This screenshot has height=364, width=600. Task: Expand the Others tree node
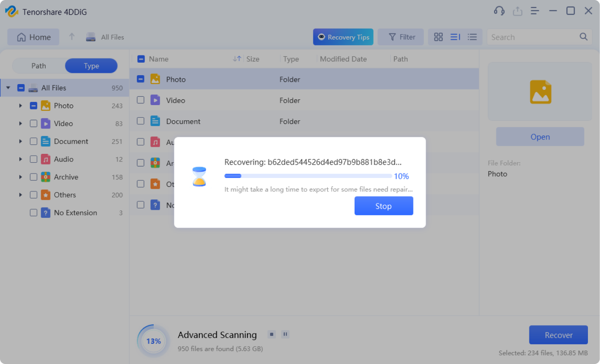click(21, 195)
